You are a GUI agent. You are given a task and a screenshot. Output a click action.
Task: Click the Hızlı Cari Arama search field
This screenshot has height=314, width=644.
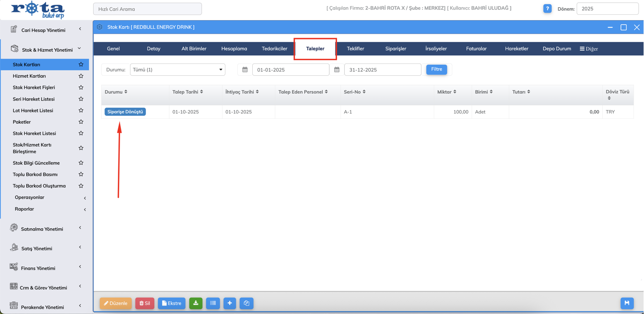[x=147, y=9]
